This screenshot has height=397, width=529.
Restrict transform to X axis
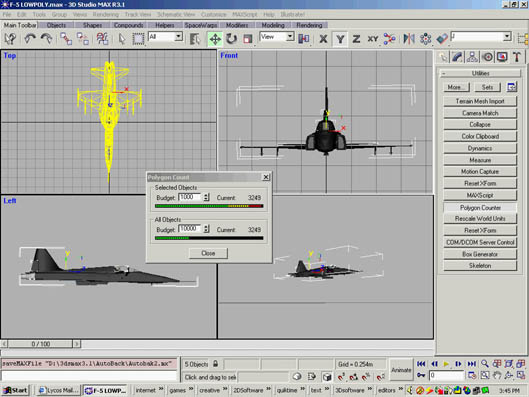(x=323, y=39)
